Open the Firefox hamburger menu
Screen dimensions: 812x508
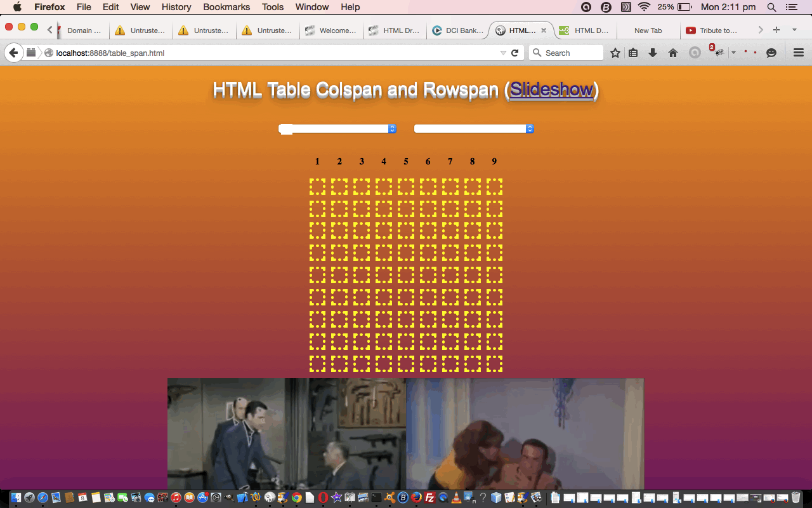click(x=799, y=53)
